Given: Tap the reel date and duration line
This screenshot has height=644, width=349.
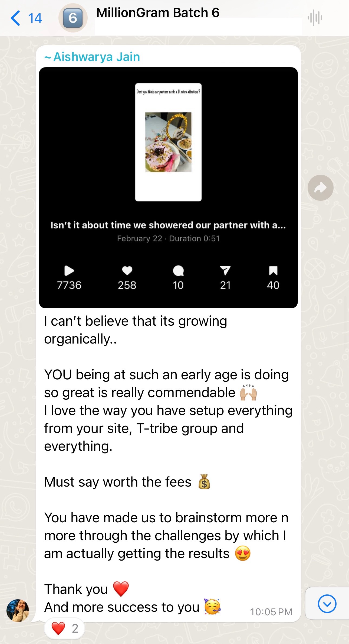Looking at the screenshot, I should click(x=168, y=238).
